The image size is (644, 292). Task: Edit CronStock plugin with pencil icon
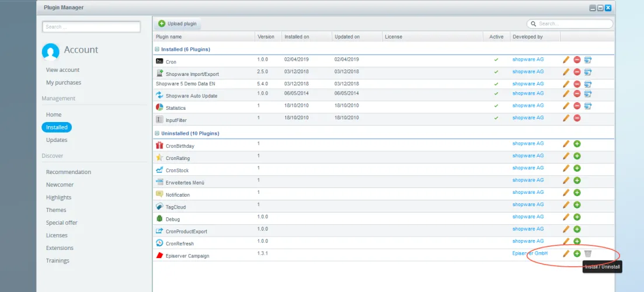566,168
